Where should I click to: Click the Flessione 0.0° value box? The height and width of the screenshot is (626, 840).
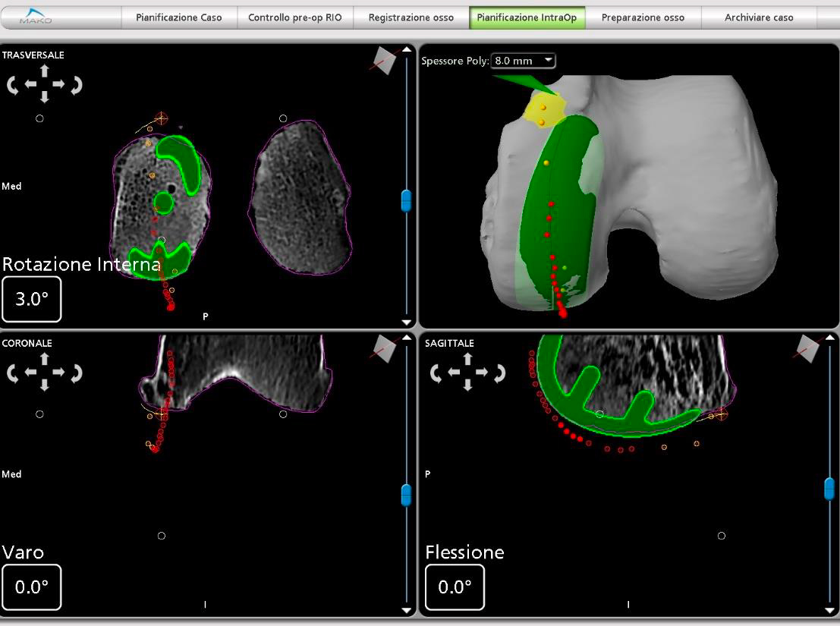[x=455, y=587]
